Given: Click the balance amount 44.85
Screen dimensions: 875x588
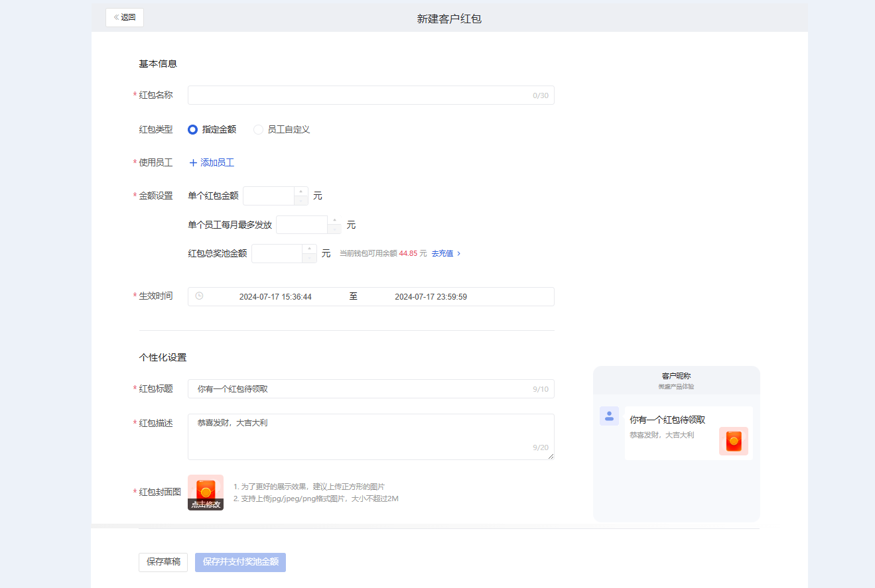Looking at the screenshot, I should pyautogui.click(x=408, y=254).
